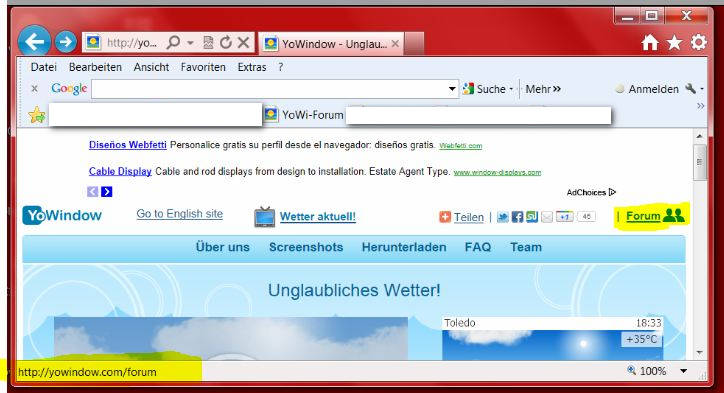Image resolution: width=724 pixels, height=393 pixels.
Task: Open Go to English site link
Action: [x=180, y=214]
